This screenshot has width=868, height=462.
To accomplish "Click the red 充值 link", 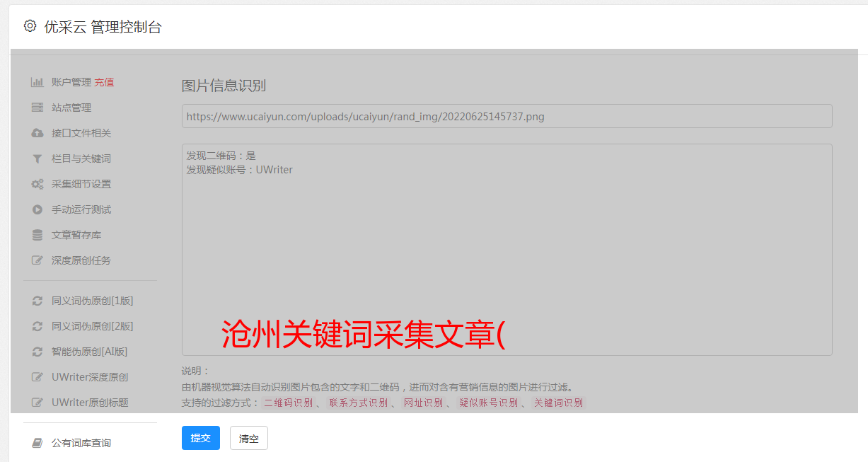I will tap(104, 82).
